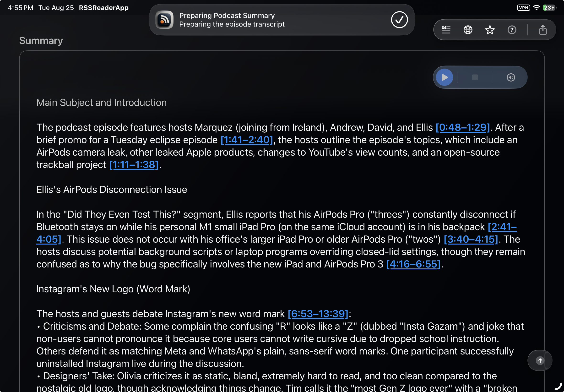Open timestamp link [2:41–4:05]
564x392 pixels.
502,227
